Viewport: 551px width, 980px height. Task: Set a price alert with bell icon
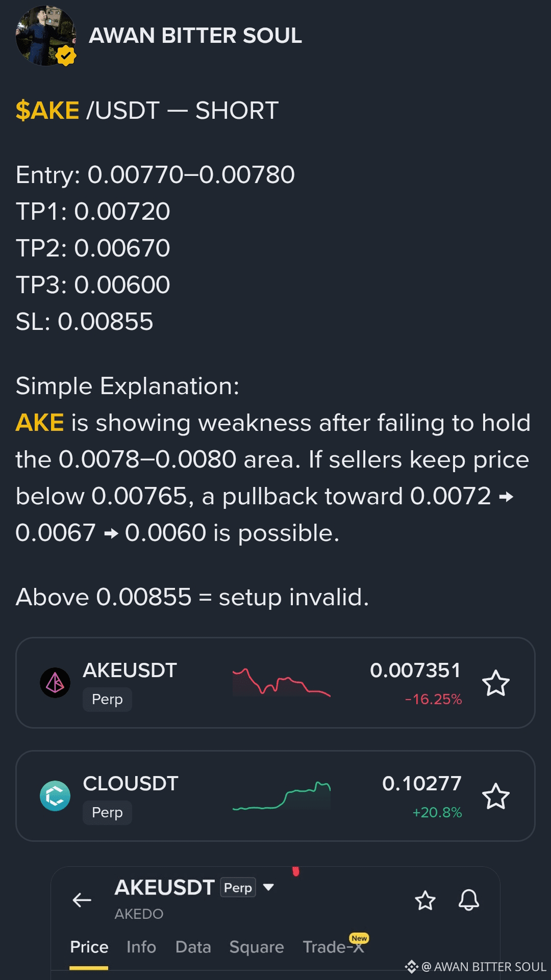point(468,900)
